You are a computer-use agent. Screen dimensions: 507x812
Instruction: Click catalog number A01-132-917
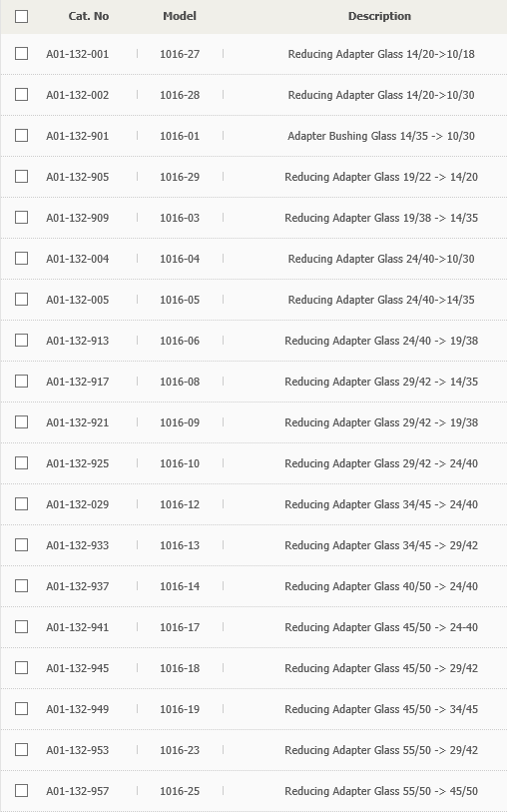point(78,382)
